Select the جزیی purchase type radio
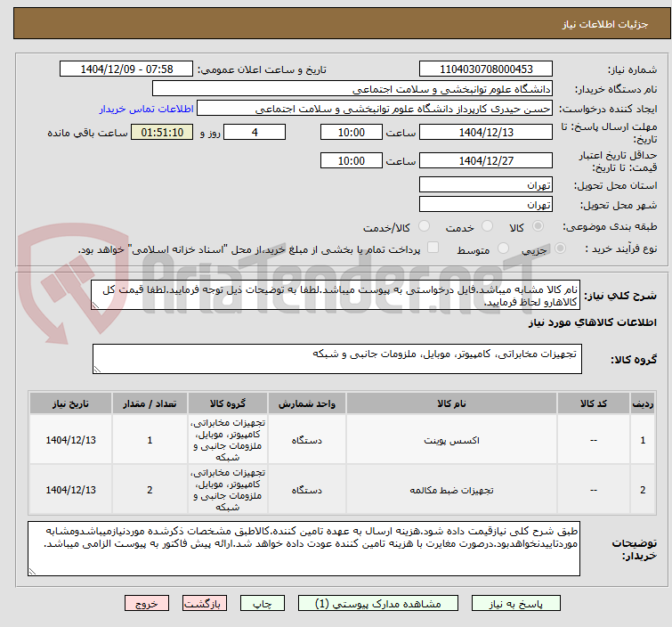Screen dimensions: 672x627 (560, 248)
